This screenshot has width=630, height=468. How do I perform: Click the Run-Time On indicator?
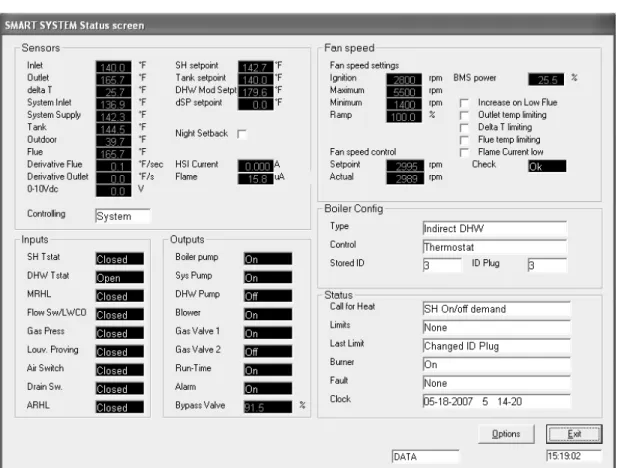(x=268, y=370)
